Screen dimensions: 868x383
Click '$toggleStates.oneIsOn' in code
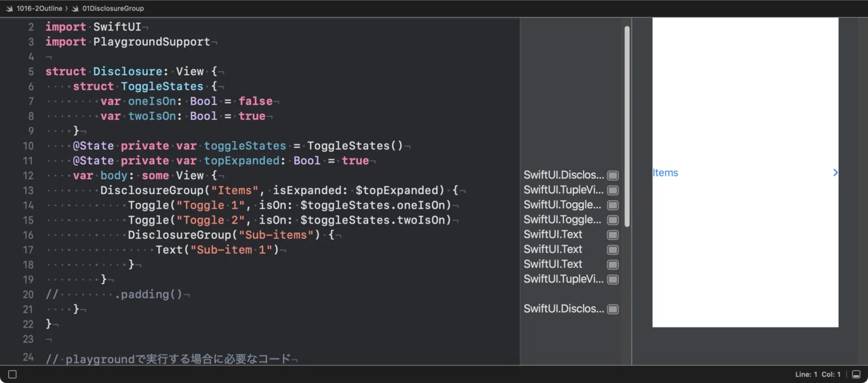point(372,206)
